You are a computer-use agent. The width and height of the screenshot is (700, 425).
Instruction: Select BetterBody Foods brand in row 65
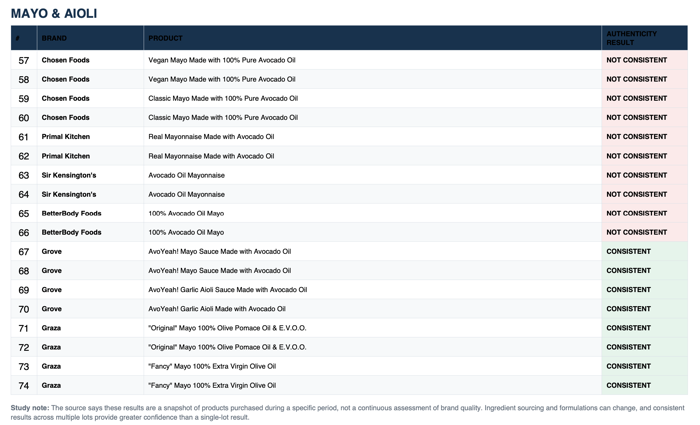click(x=71, y=213)
